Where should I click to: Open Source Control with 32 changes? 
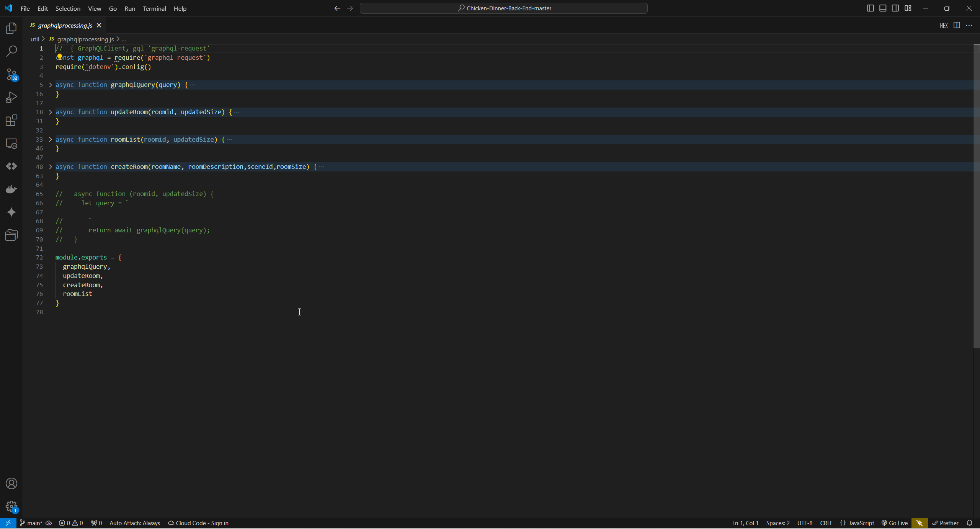point(11,74)
